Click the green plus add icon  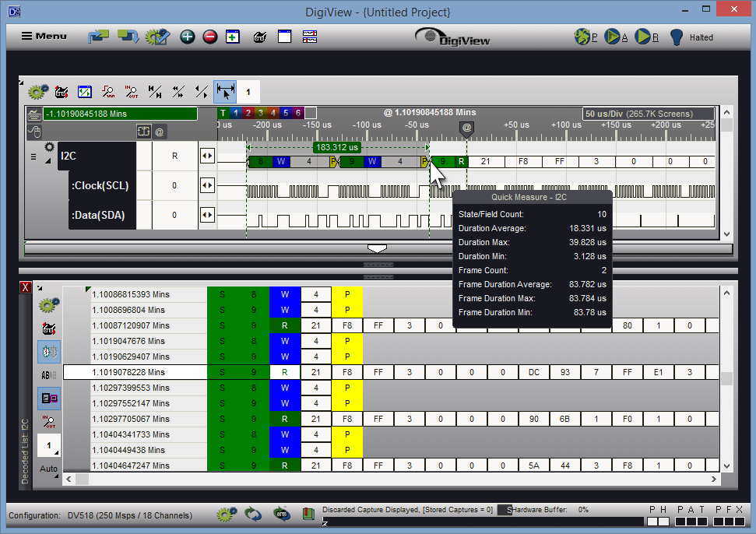pyautogui.click(x=188, y=37)
